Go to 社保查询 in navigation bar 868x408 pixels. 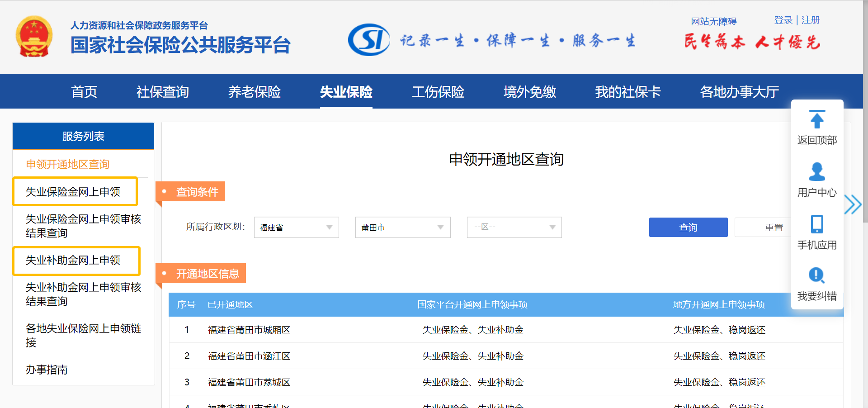162,92
